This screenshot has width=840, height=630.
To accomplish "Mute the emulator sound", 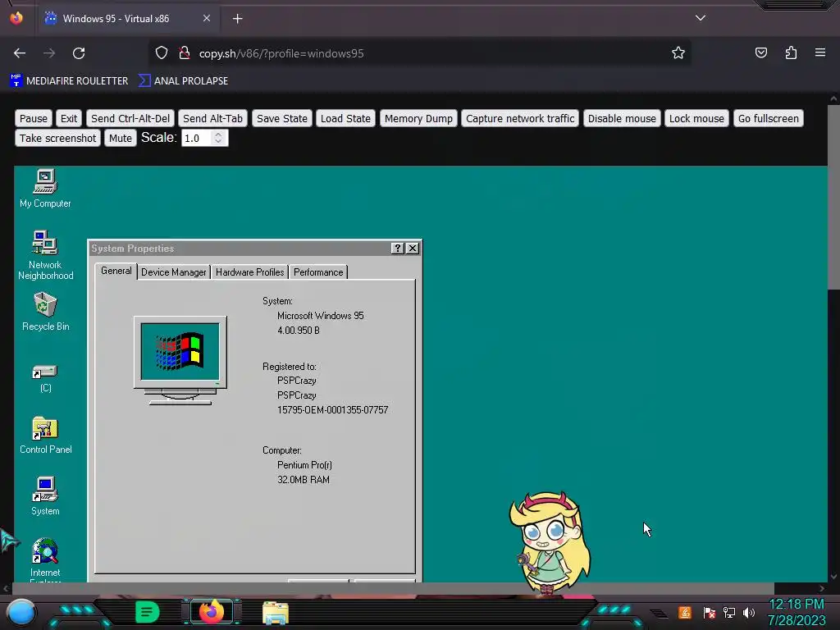I will coord(120,138).
